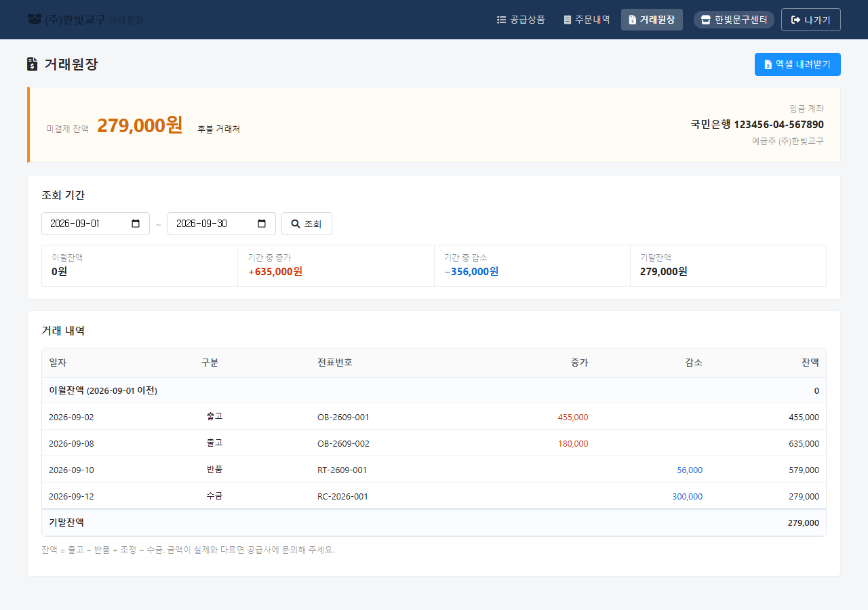Click the magnifier icon in 조회 button
868x610 pixels.
pyautogui.click(x=296, y=224)
